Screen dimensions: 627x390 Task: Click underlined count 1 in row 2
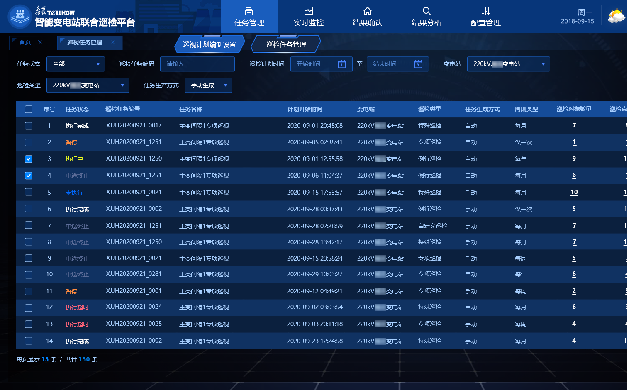click(x=574, y=142)
